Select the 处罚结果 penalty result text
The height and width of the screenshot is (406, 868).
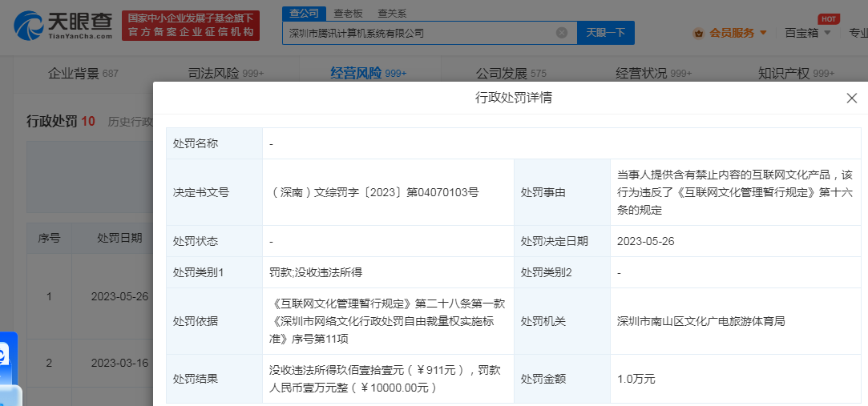tap(386, 379)
